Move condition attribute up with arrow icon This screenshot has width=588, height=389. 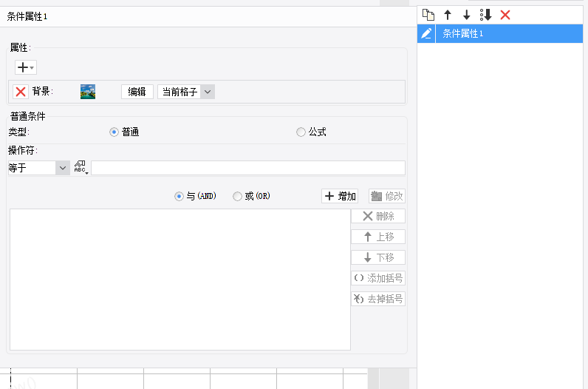pos(448,15)
